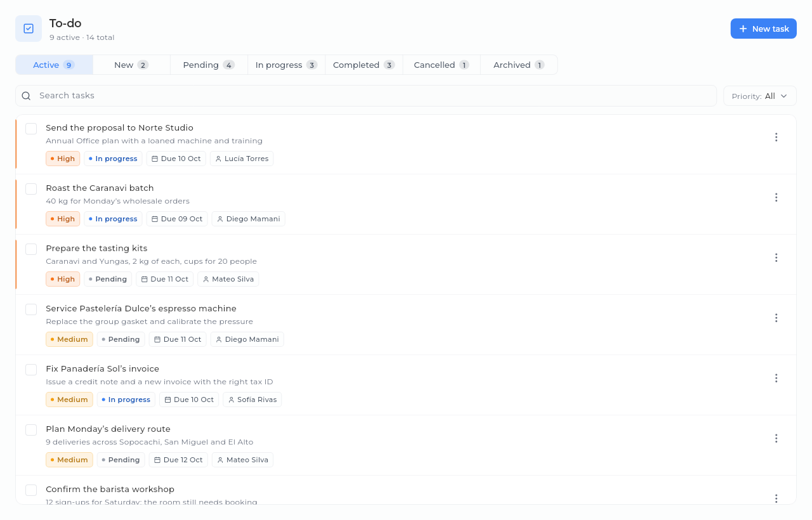Open the options menu for Plan Monday's delivery route
The image size is (812, 520).
[x=776, y=438]
